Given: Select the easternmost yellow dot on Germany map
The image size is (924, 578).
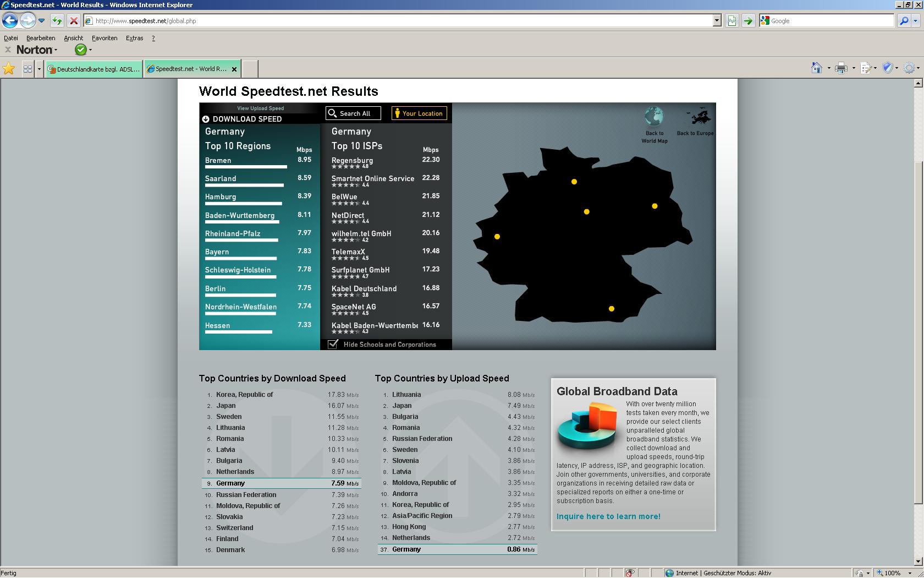Looking at the screenshot, I should coord(654,206).
